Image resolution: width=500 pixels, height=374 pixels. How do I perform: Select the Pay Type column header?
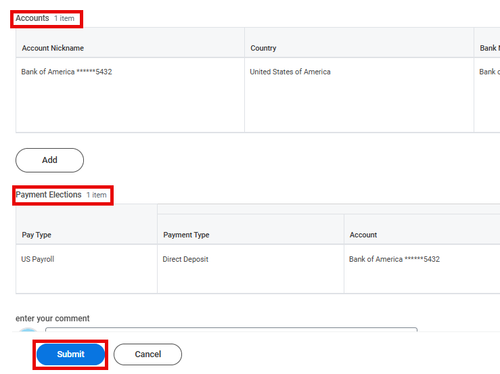point(36,235)
